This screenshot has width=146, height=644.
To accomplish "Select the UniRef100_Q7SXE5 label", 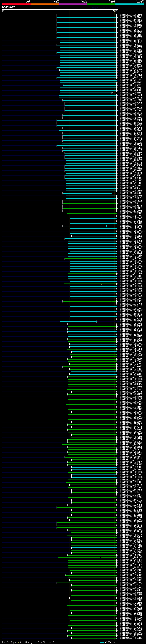I will [131, 221].
